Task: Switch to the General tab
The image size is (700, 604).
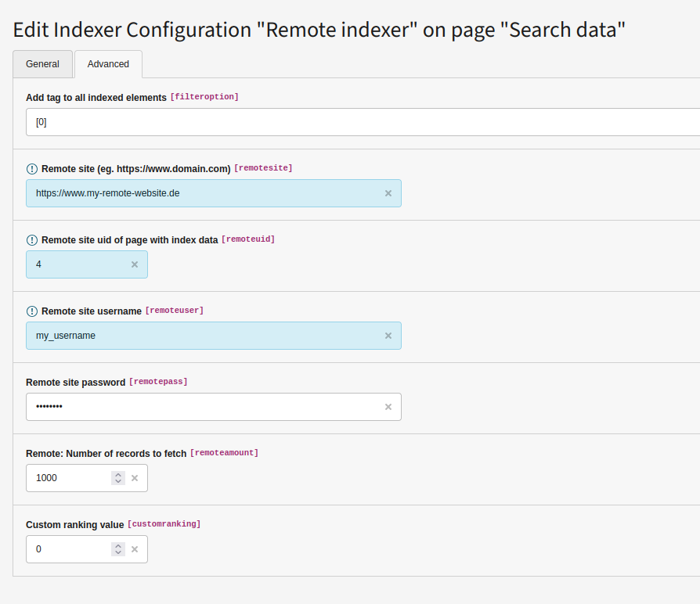Action: point(42,64)
